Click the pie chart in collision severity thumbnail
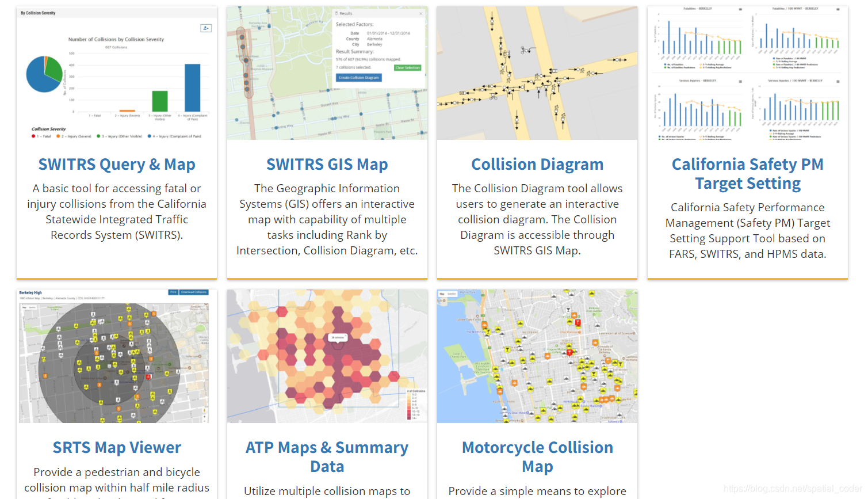868x499 pixels. pyautogui.click(x=44, y=74)
